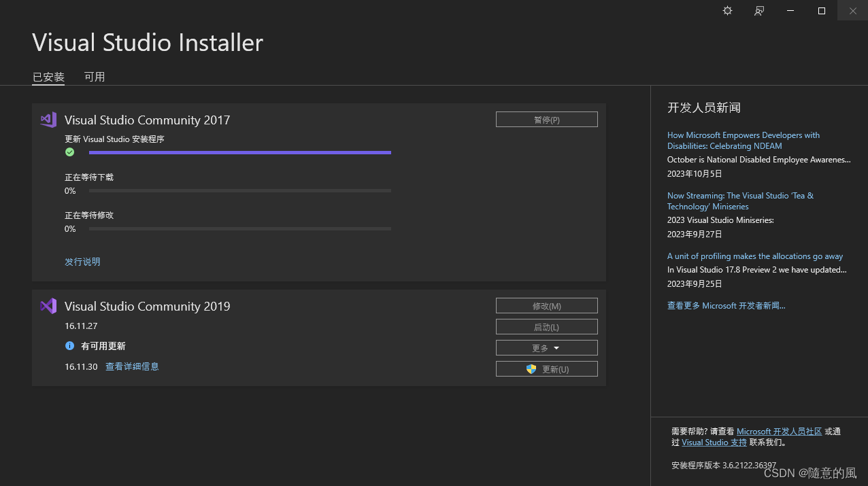Click the 正在等待下载 progress bar
The height and width of the screenshot is (486, 868).
(x=240, y=191)
